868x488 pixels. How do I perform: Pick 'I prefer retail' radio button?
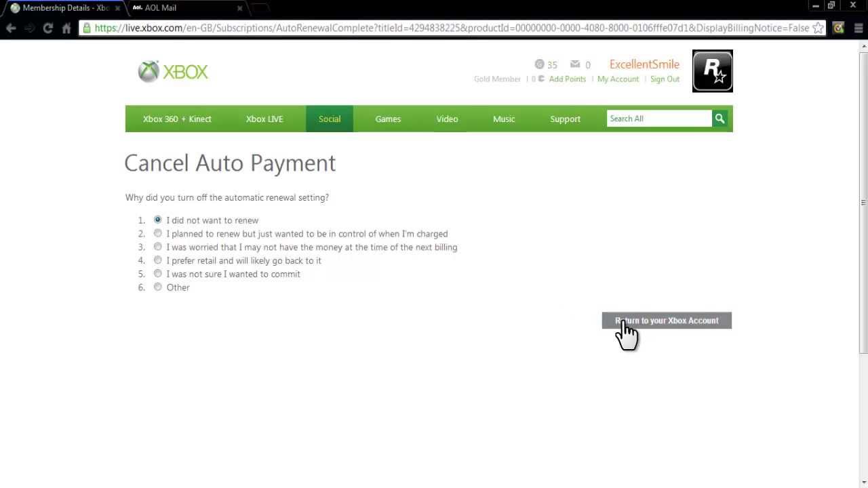157,260
